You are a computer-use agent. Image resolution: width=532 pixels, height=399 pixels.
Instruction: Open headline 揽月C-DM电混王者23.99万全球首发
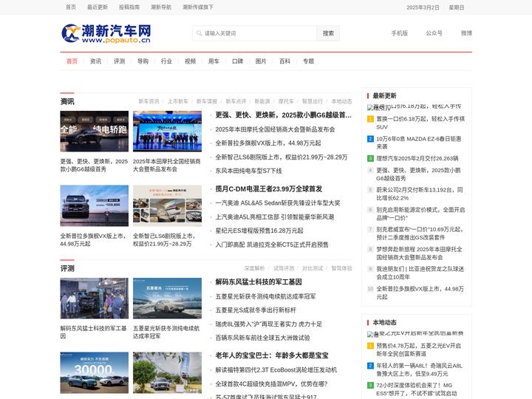(x=269, y=188)
